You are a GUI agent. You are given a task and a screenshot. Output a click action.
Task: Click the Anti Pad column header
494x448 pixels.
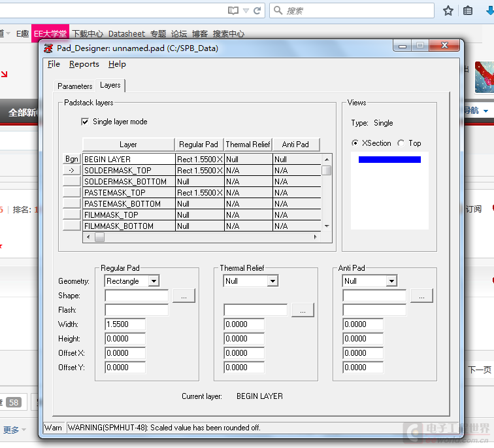pyautogui.click(x=295, y=145)
